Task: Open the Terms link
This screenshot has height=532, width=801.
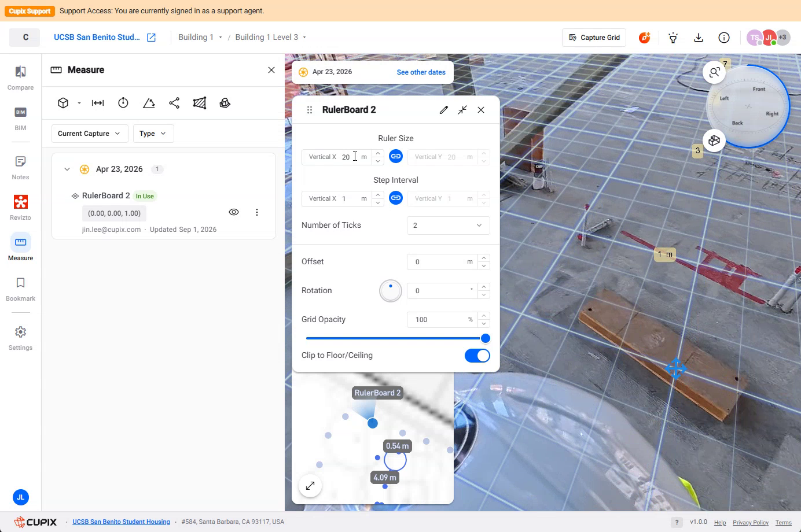Action: [784, 523]
